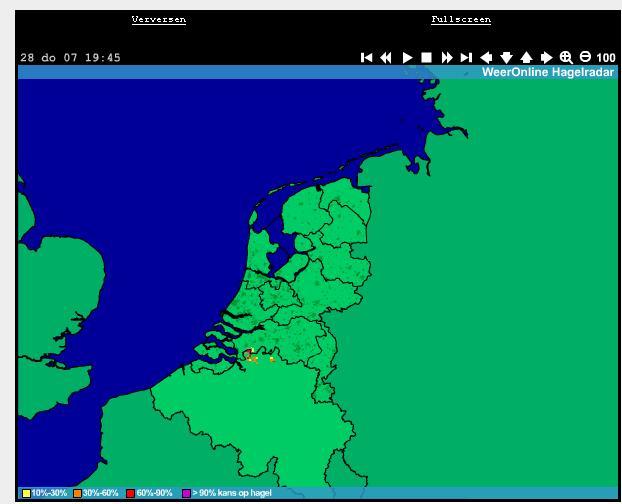Click red 60%-90% legend swatch
The height and width of the screenshot is (504, 622).
click(130, 493)
